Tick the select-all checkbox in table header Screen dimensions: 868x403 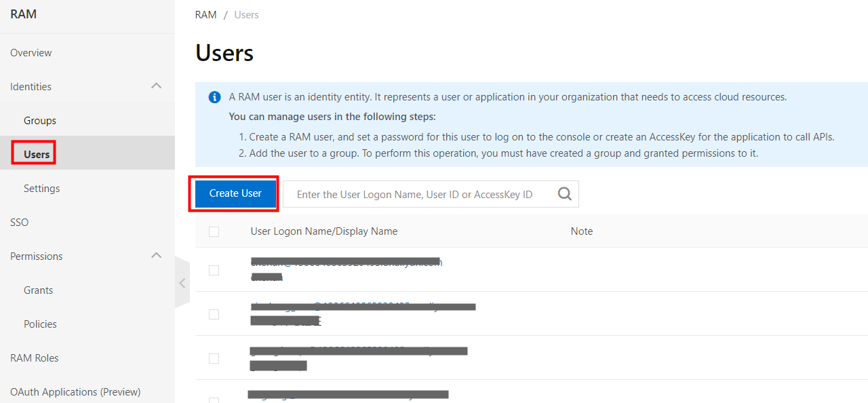point(214,231)
